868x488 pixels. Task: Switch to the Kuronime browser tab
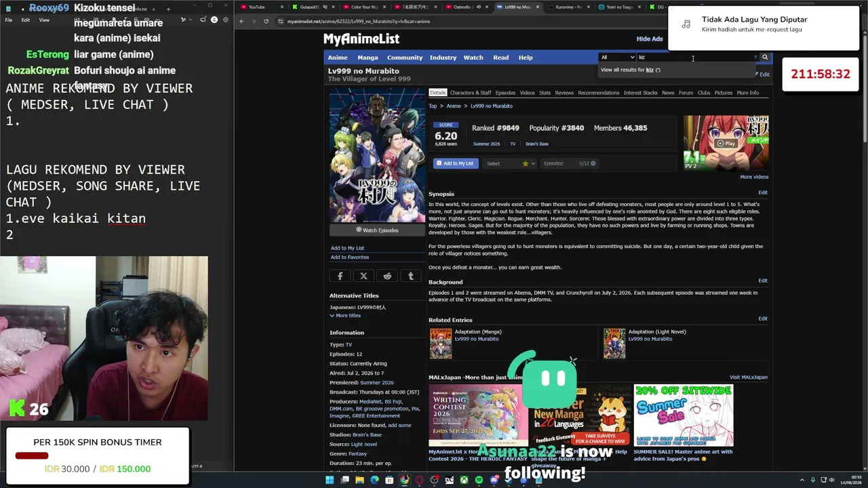point(569,7)
